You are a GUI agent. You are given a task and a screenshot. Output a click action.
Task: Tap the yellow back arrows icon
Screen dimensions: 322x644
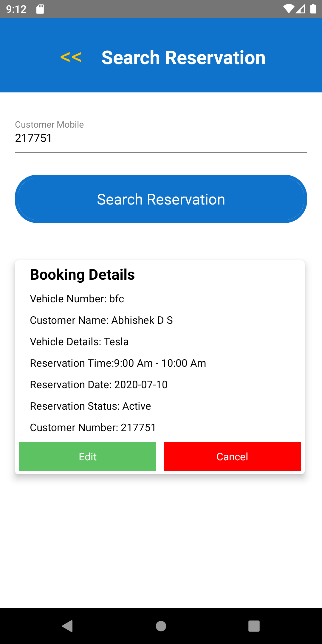pos(71,57)
